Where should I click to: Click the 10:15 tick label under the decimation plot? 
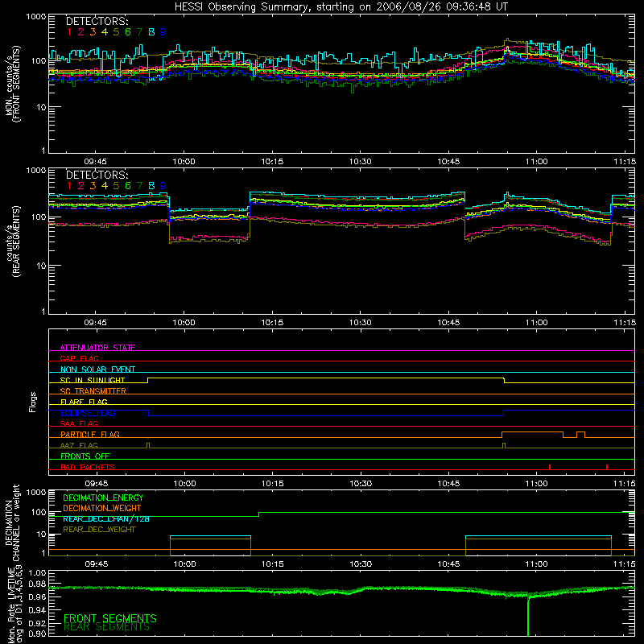(x=272, y=564)
